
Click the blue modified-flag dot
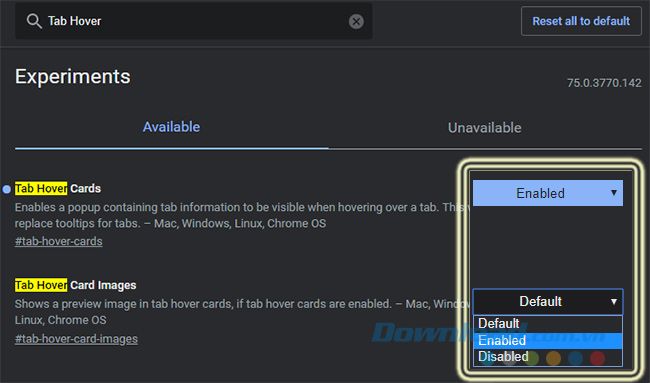[x=7, y=189]
